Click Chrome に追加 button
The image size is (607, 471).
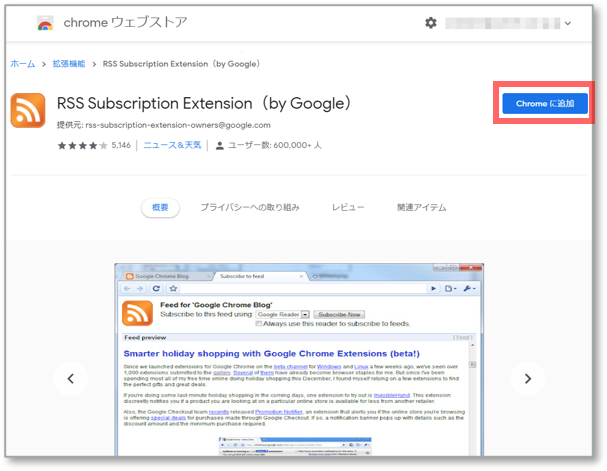tap(545, 103)
